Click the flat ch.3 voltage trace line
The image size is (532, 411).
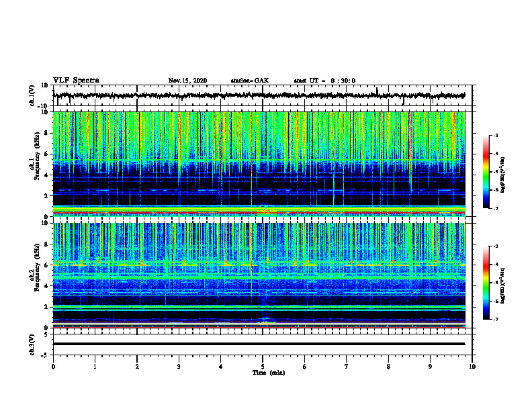[259, 344]
